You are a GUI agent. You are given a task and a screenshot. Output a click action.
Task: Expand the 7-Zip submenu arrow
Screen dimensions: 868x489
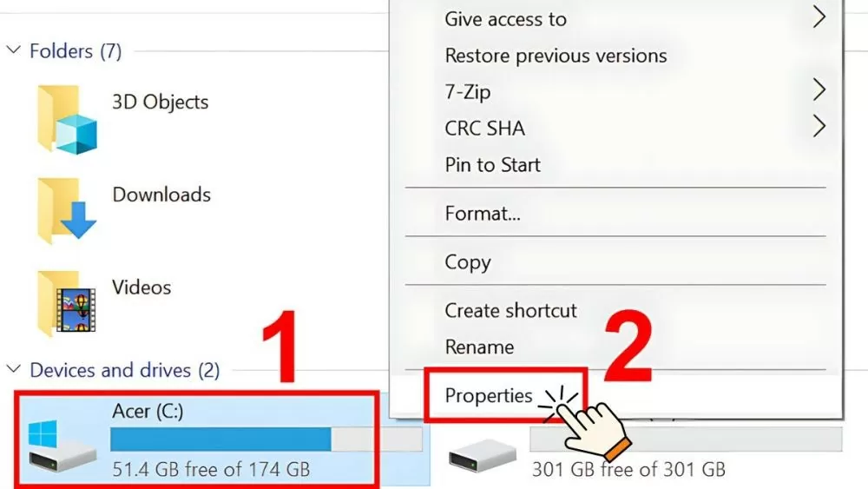tap(818, 90)
